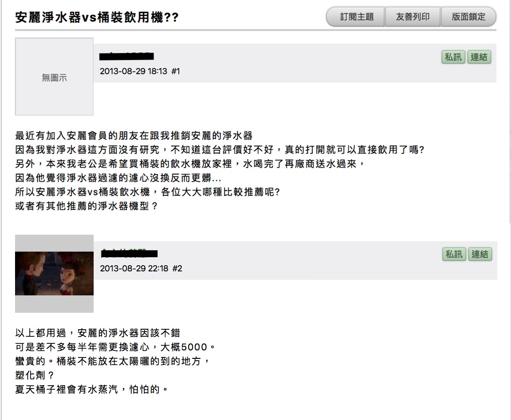Click the second post's reply text
Image resolution: width=511 pixels, height=420 pixels.
click(x=115, y=361)
